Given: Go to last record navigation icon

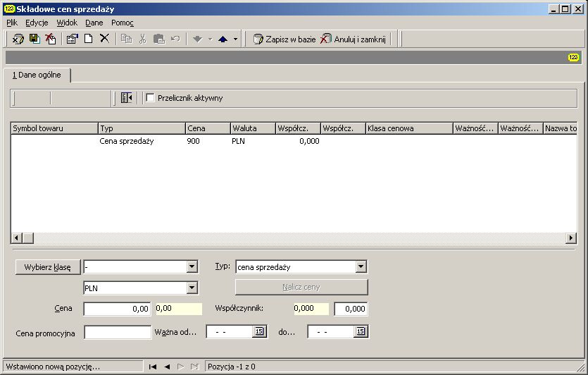Looking at the screenshot, I should coord(194,367).
